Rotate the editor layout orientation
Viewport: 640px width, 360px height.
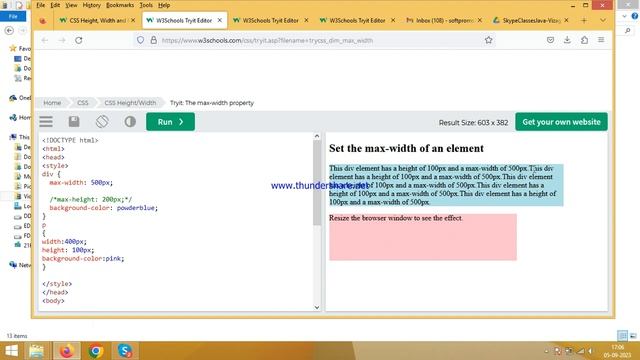click(102, 122)
